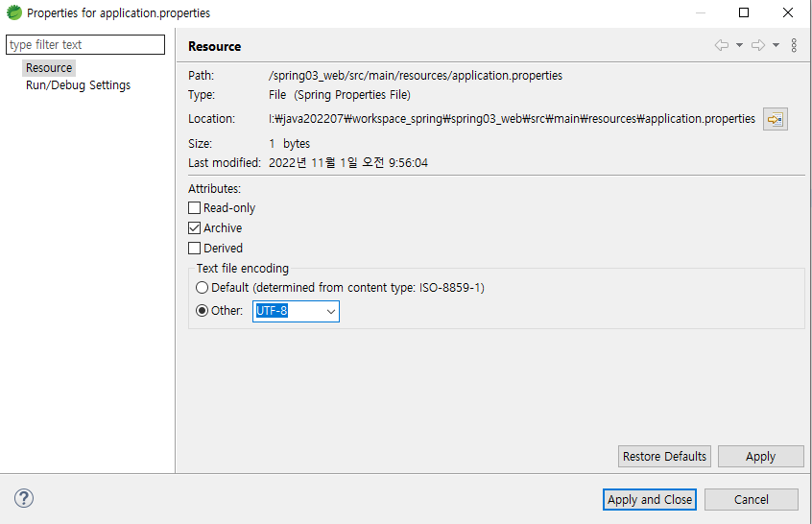Focus the type filter text field
The image size is (812, 524).
[85, 44]
